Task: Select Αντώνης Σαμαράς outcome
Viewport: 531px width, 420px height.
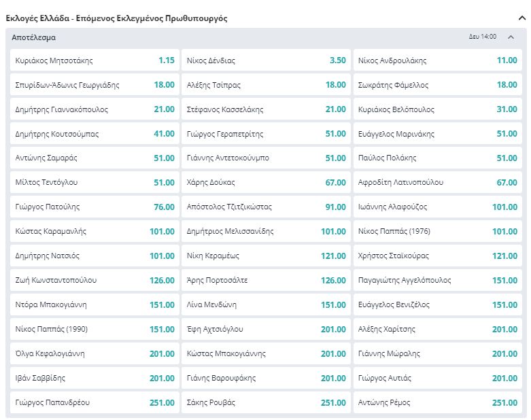Action: (x=95, y=158)
